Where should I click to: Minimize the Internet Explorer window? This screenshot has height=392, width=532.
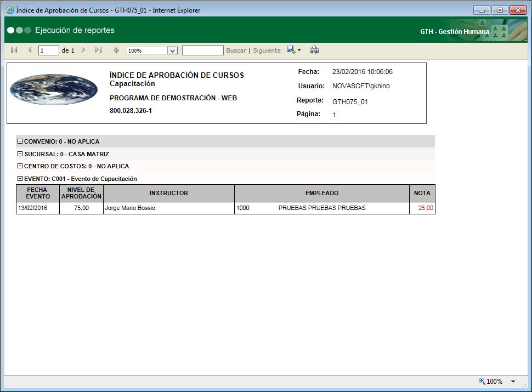click(x=482, y=10)
